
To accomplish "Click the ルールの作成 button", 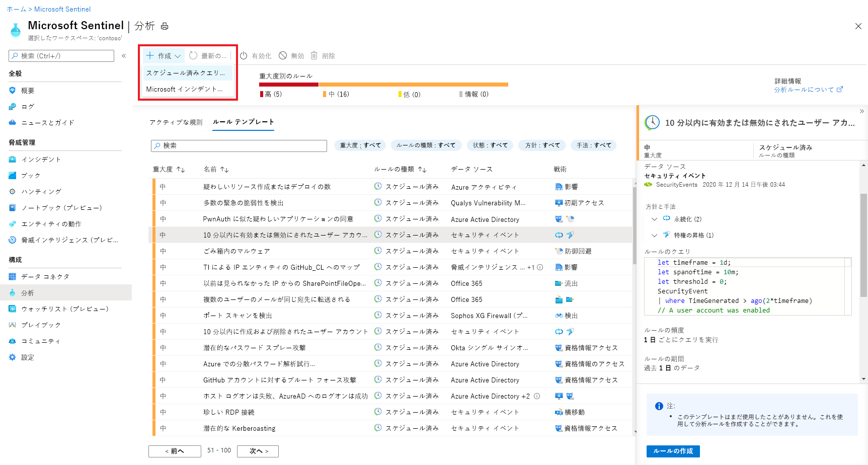I will pyautogui.click(x=673, y=451).
